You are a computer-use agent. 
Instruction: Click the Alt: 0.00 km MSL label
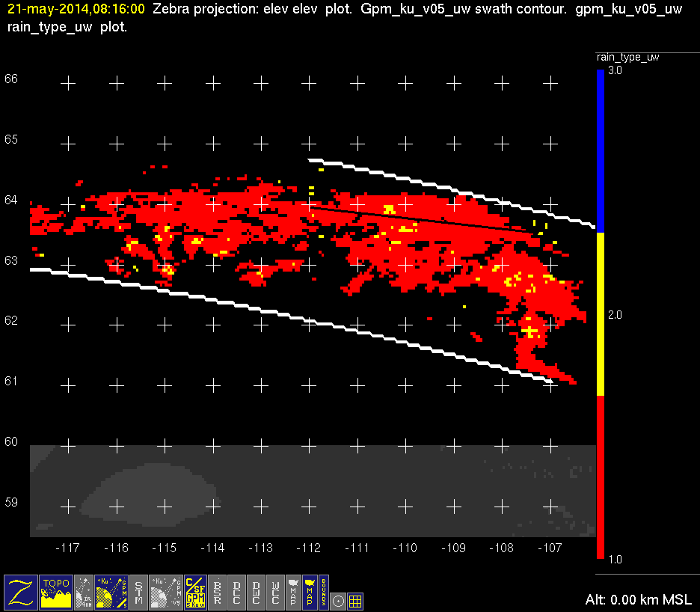click(x=639, y=600)
